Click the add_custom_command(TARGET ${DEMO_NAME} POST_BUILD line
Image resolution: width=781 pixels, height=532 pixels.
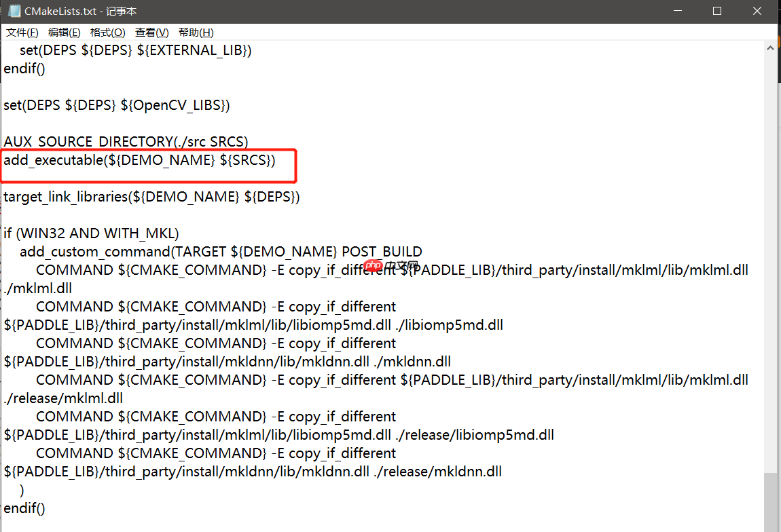(x=221, y=252)
